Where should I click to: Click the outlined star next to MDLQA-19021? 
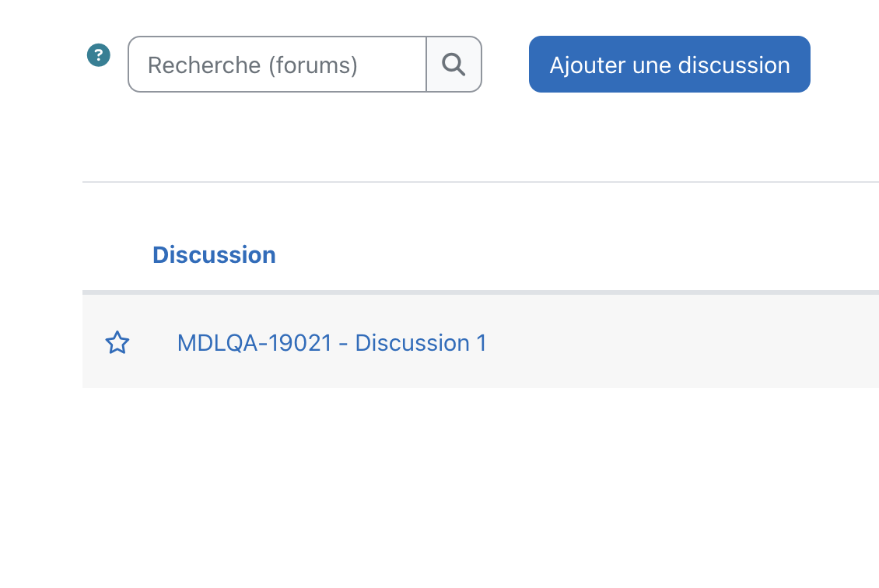(117, 342)
